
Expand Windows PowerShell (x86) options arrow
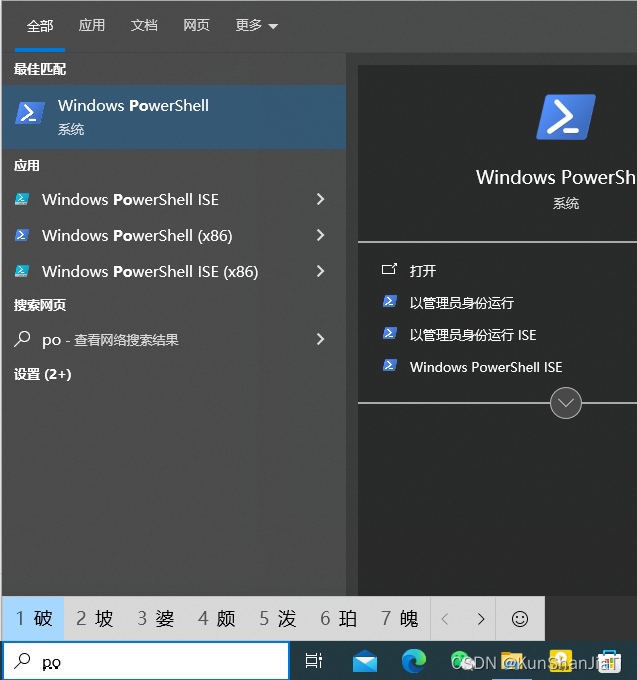[x=320, y=235]
